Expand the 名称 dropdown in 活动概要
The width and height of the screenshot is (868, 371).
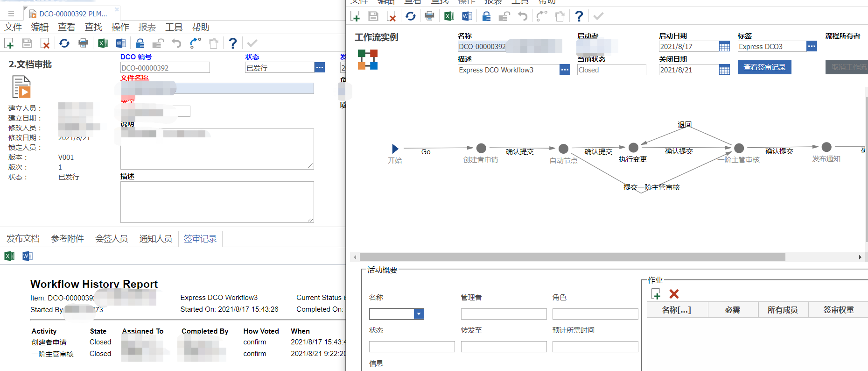(x=419, y=314)
